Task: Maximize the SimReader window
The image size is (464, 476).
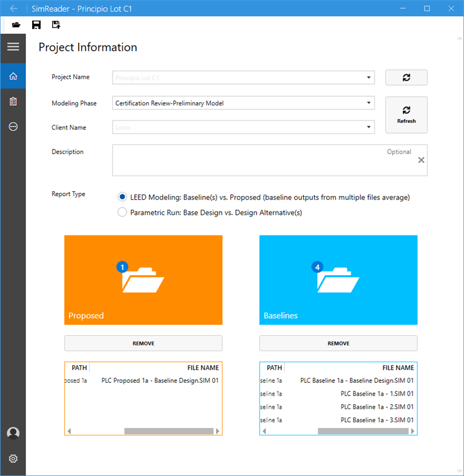Action: pyautogui.click(x=426, y=8)
